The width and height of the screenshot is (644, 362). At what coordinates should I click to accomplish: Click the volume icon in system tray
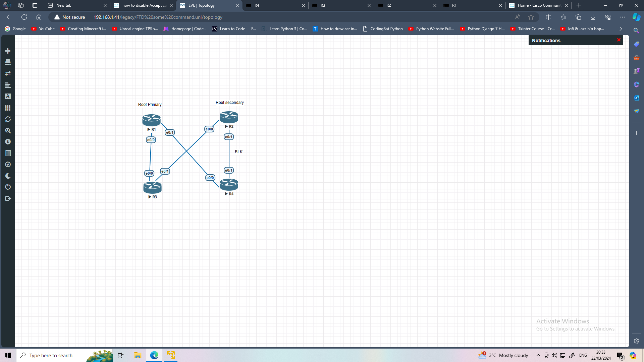coord(553,355)
